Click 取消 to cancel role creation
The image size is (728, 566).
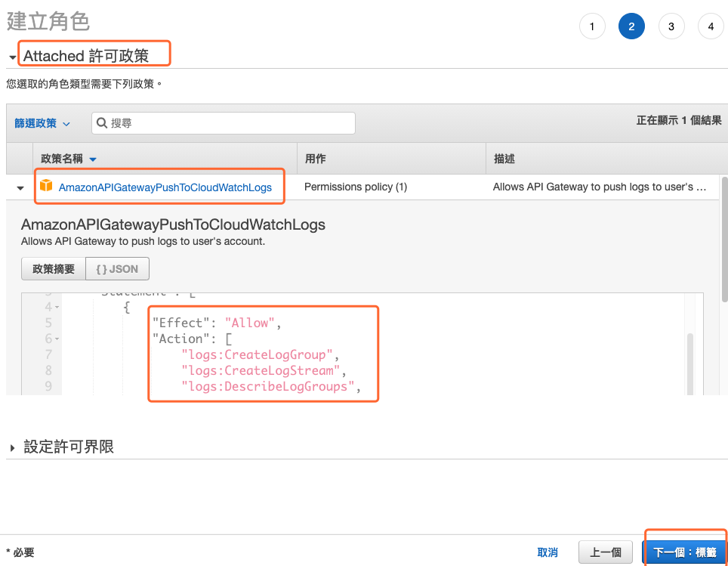pos(548,552)
